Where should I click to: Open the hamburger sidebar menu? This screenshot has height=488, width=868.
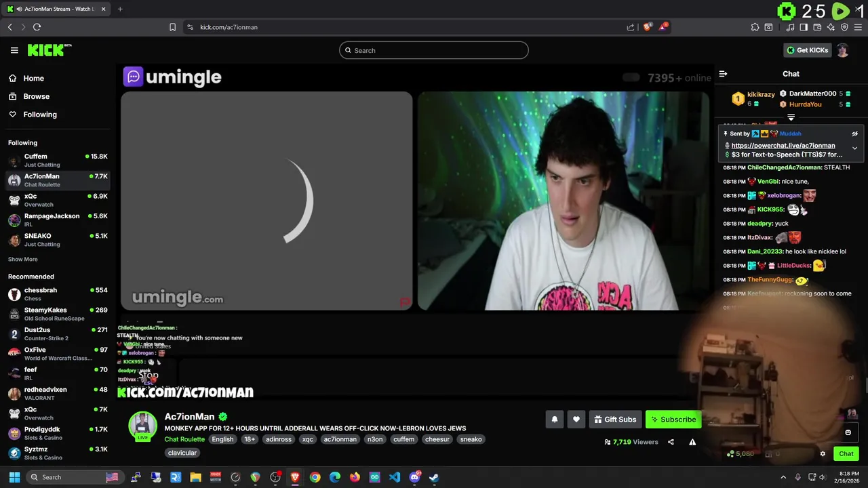[14, 50]
